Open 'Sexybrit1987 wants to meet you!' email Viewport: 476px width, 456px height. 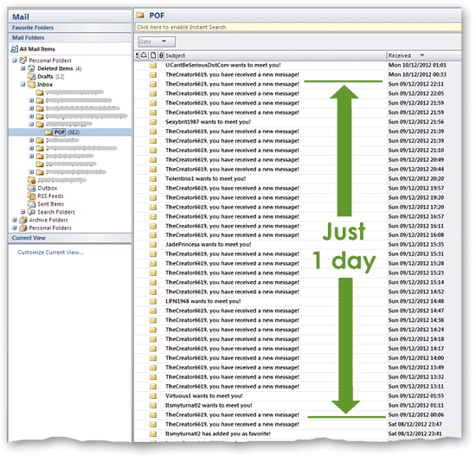[208, 122]
